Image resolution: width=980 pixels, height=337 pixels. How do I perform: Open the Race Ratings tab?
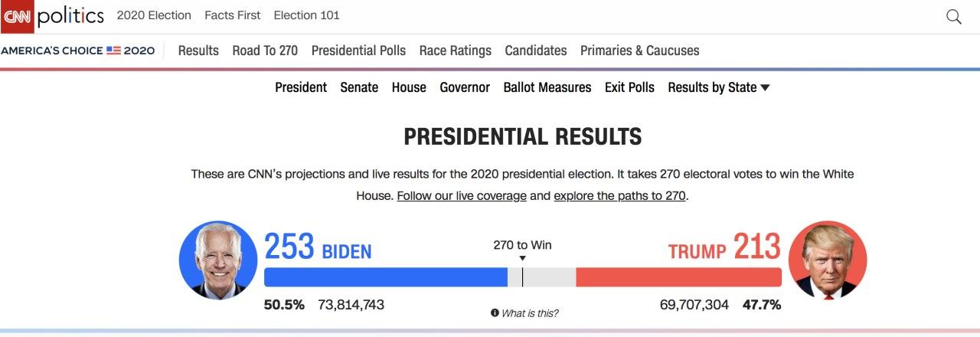pyautogui.click(x=456, y=51)
